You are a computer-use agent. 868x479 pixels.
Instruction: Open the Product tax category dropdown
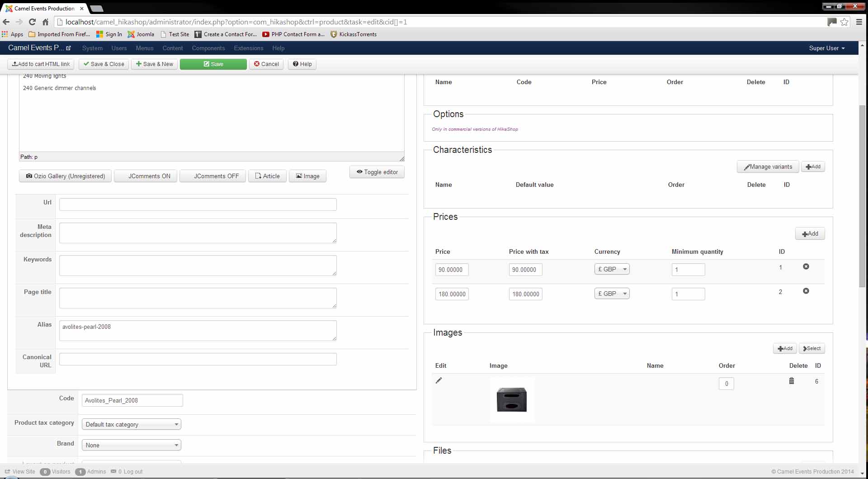pyautogui.click(x=131, y=424)
